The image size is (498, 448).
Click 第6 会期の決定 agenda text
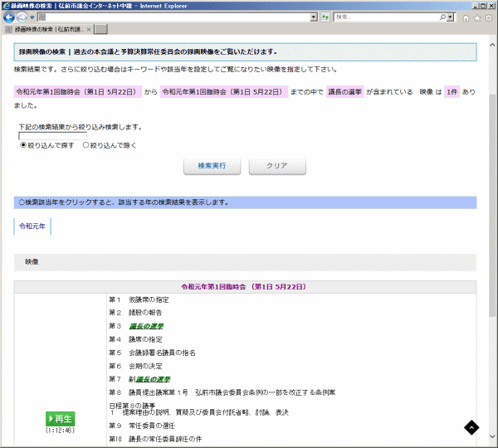click(135, 366)
